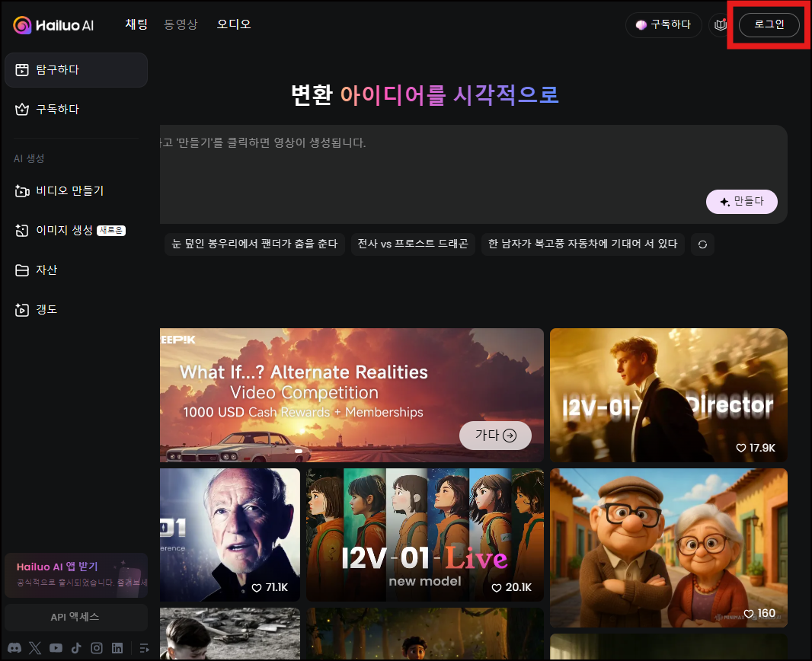Click the prompt refresh icon
Screen dimensions: 812x661
click(x=702, y=244)
